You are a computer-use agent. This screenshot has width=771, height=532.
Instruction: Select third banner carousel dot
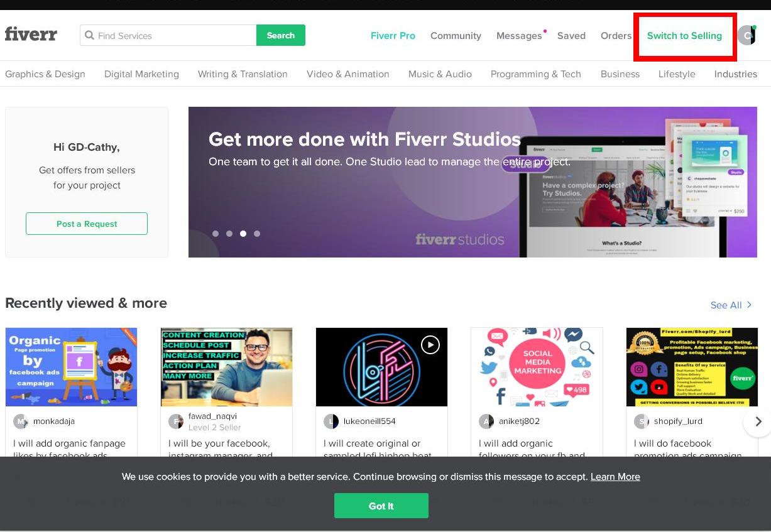click(x=243, y=234)
